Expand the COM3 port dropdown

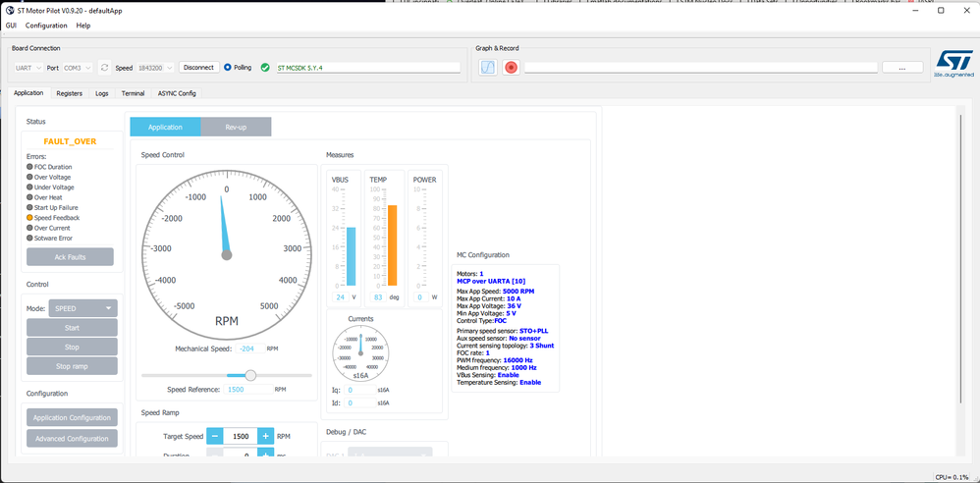(78, 68)
